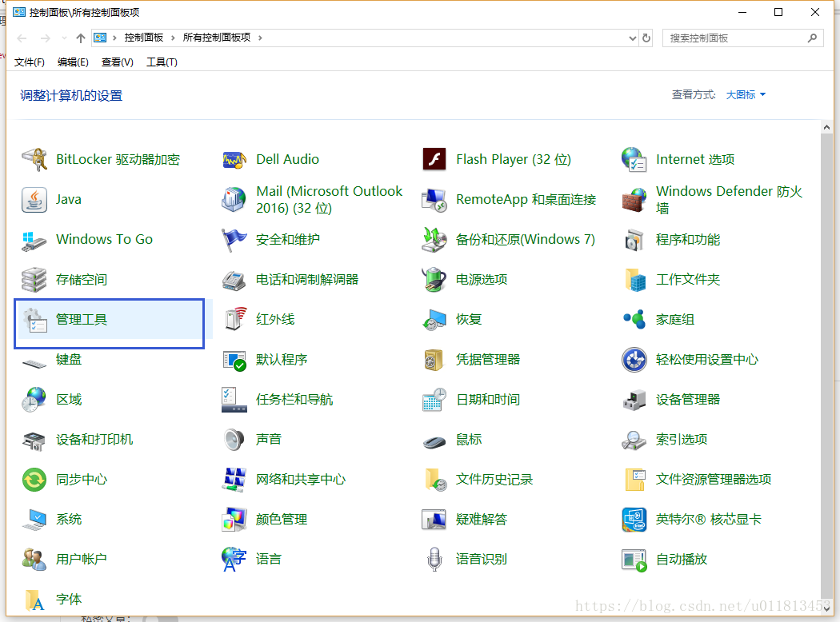Open the 键盘 keyboard icon

pyautogui.click(x=34, y=363)
